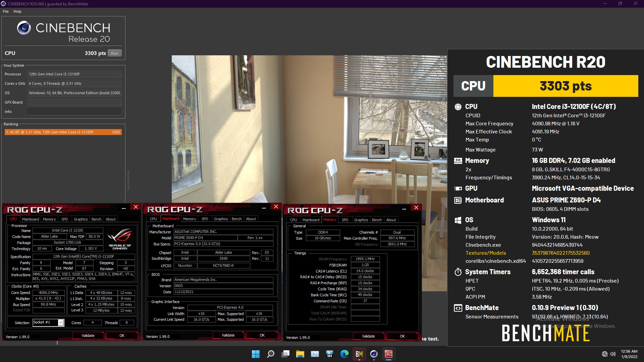Click the Info field in Cinebench

pos(74,112)
